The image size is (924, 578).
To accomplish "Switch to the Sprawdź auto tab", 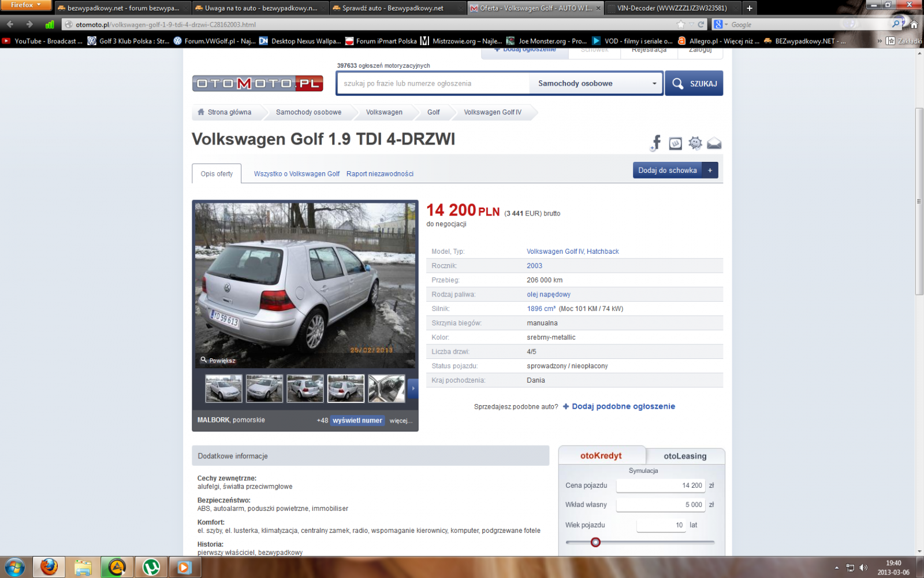I will click(x=397, y=8).
